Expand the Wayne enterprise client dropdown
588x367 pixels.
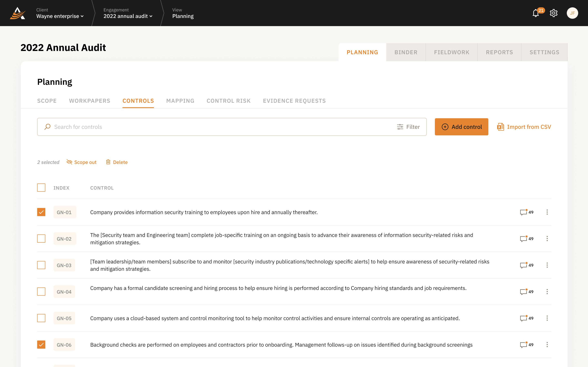tap(60, 16)
